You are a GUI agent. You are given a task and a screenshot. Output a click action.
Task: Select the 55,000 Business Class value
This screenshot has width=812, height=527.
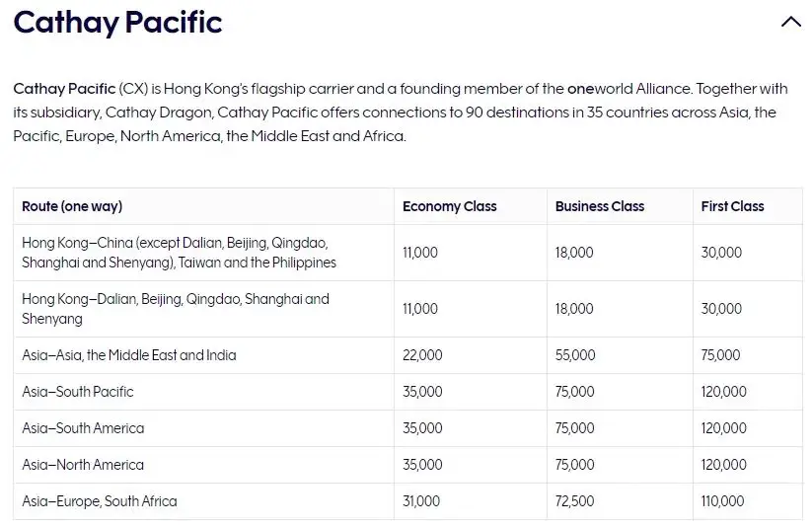pos(575,355)
